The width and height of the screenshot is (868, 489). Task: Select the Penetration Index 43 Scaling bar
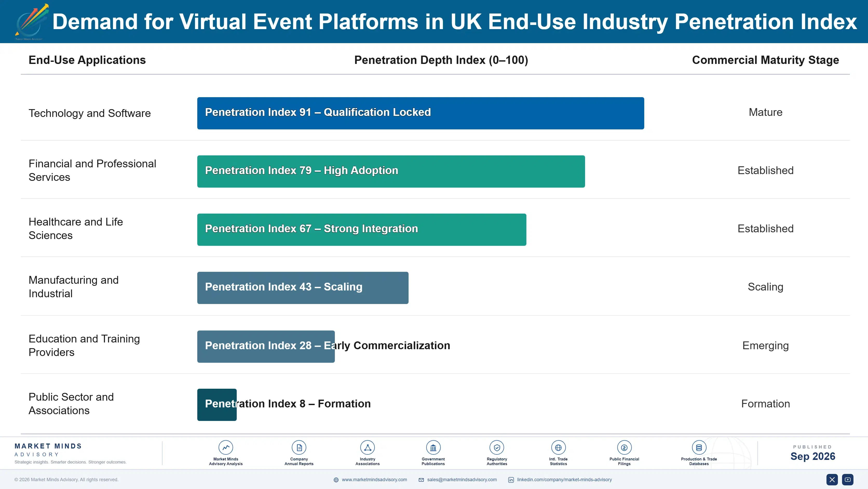point(303,288)
